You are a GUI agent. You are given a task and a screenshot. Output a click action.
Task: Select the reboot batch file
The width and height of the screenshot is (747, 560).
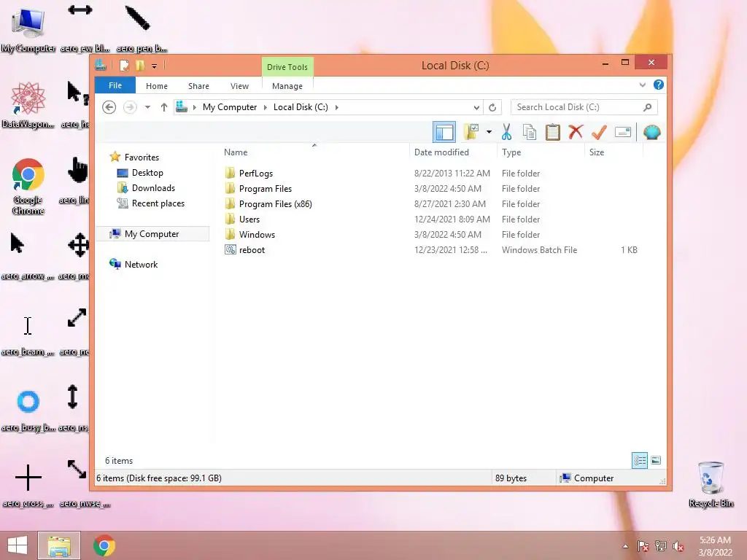pos(252,250)
